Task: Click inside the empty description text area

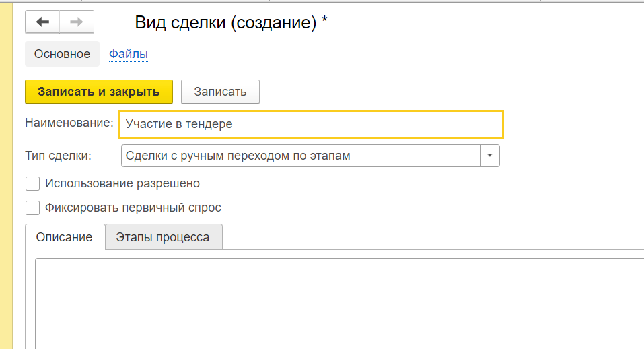Action: click(339, 303)
